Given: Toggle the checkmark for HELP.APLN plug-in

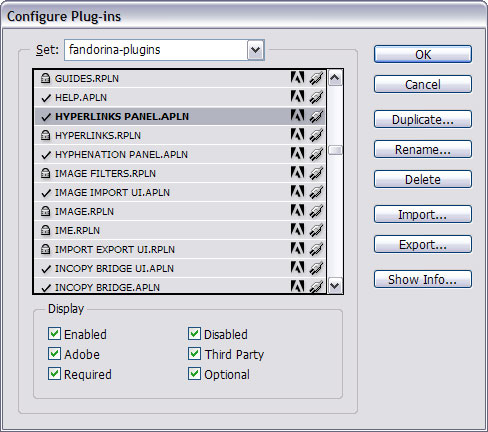Looking at the screenshot, I should (x=46, y=98).
